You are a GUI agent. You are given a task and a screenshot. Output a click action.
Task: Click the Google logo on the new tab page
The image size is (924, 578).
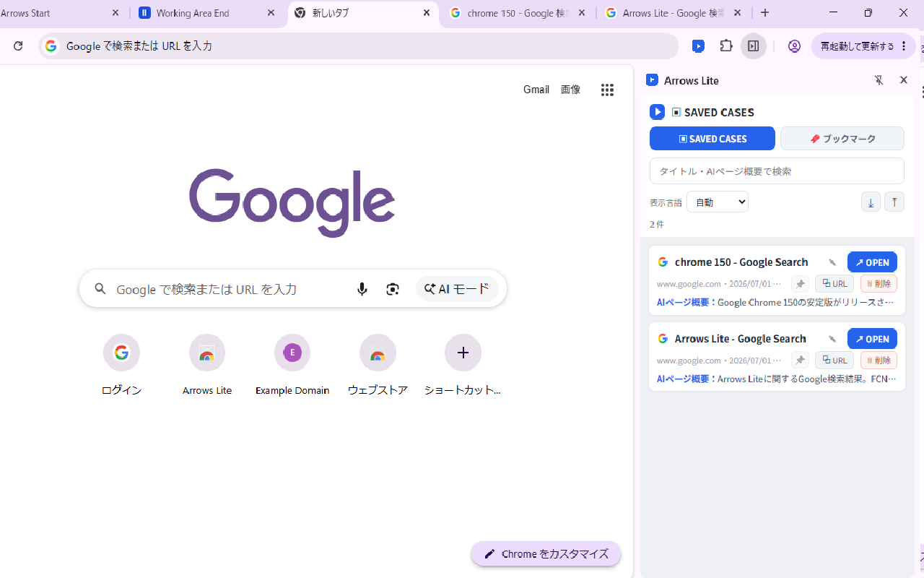tap(292, 203)
